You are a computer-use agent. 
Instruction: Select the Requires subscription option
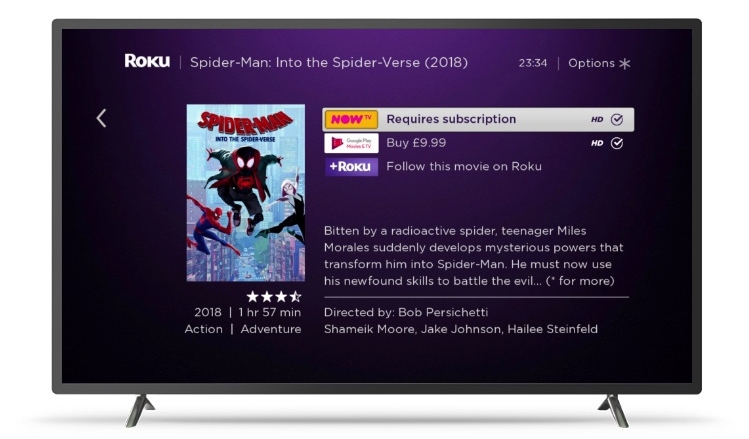(x=478, y=119)
